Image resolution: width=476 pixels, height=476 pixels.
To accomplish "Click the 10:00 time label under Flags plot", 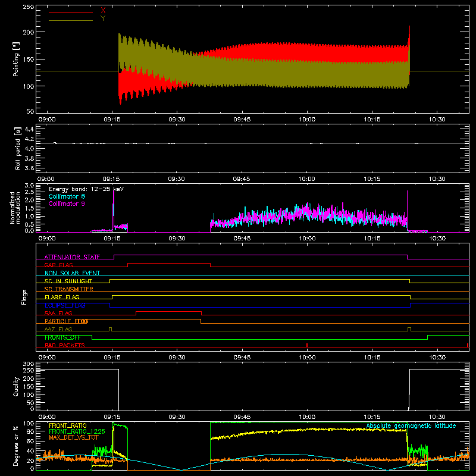I will click(x=307, y=358).
